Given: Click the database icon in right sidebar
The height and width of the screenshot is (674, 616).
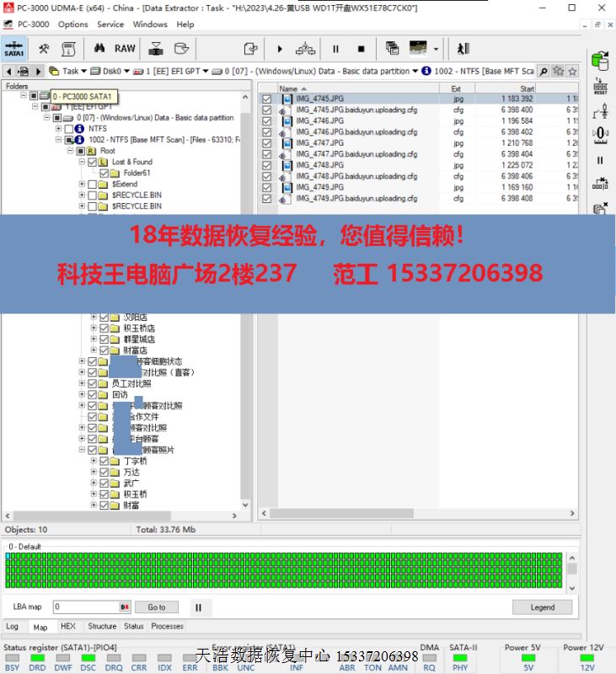Looking at the screenshot, I should (x=600, y=61).
